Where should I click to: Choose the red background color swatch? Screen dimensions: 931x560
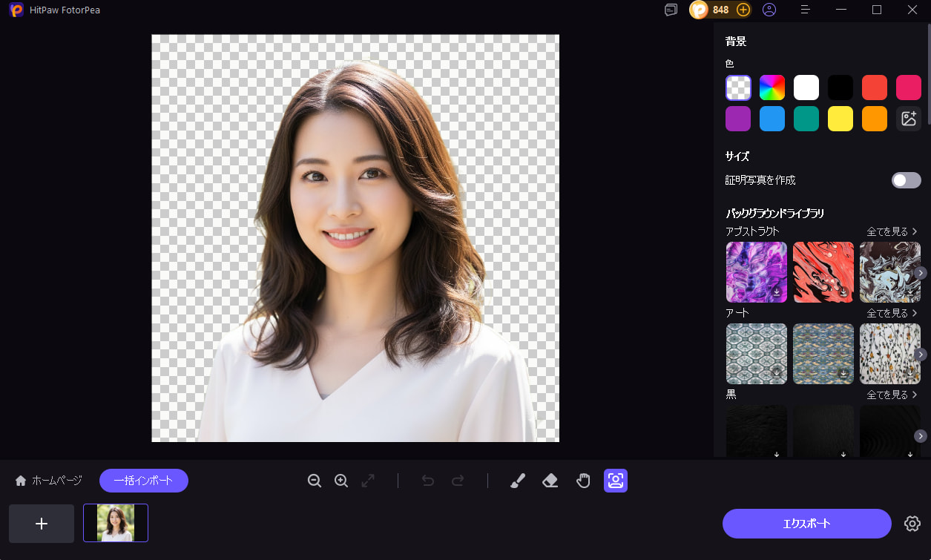coord(875,88)
